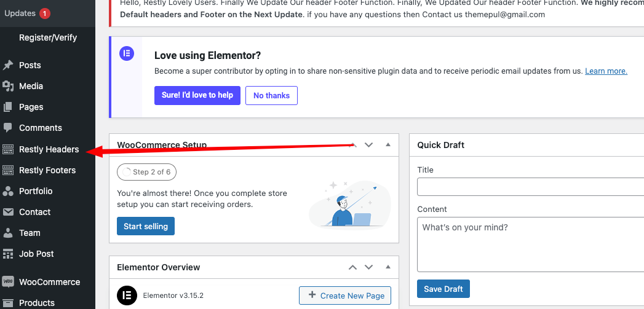Click the Media icon in sidebar
644x309 pixels.
coord(8,86)
